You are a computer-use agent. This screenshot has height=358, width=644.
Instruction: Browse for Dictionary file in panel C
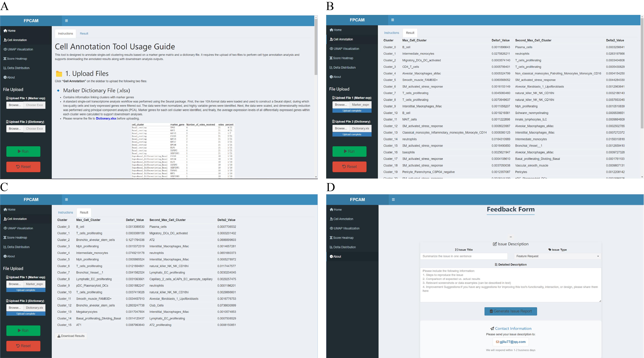[15, 308]
